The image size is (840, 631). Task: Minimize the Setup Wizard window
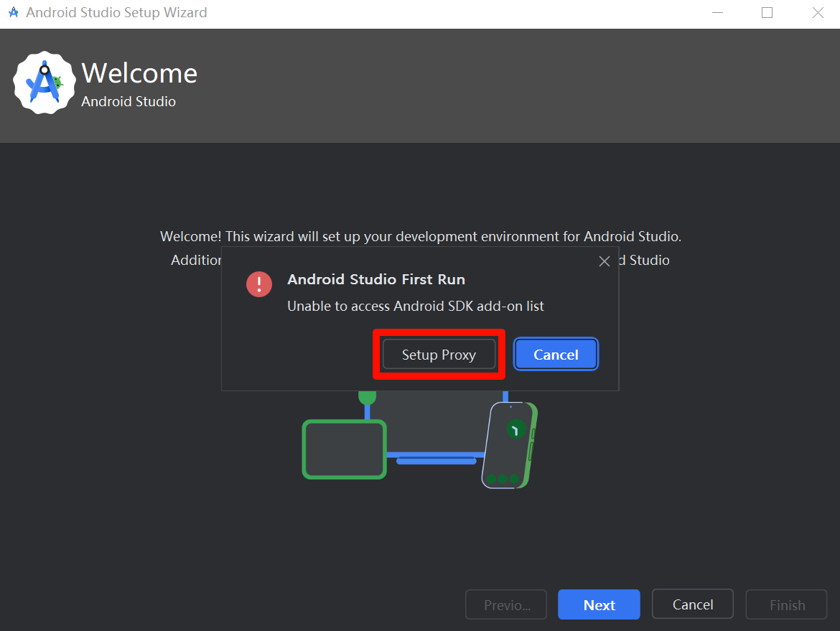[x=717, y=12]
